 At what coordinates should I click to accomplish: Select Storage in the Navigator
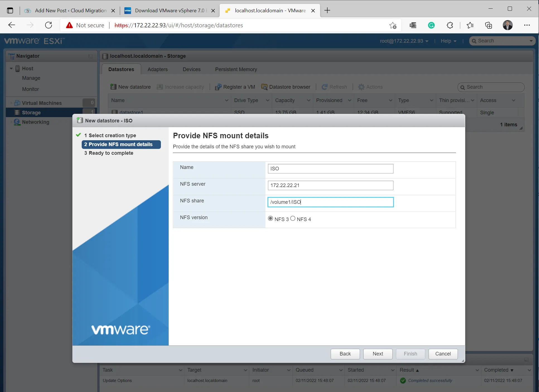click(31, 113)
